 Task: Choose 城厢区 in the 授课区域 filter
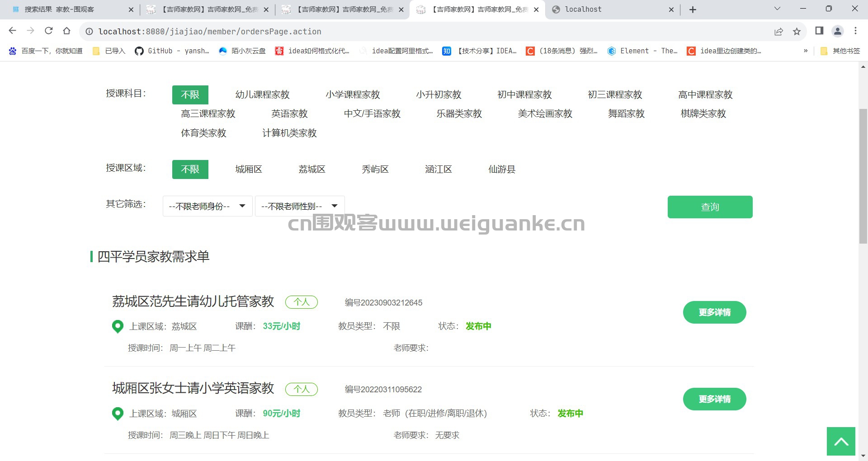point(249,169)
